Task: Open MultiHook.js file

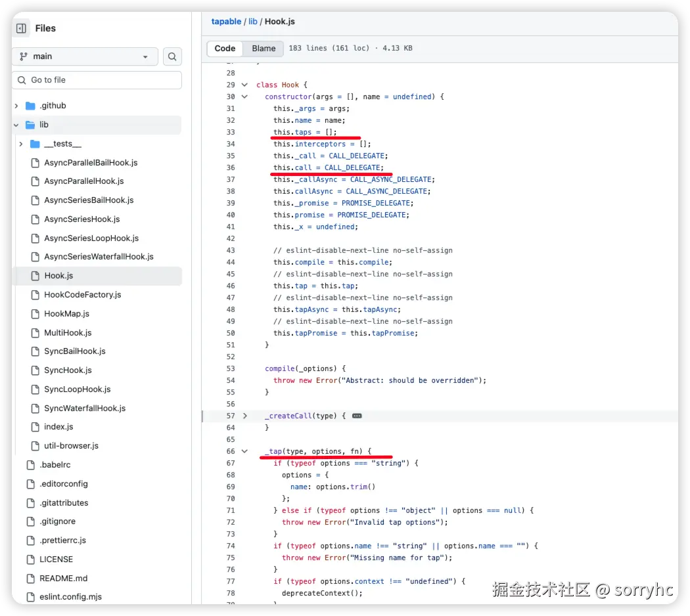Action: [x=68, y=332]
